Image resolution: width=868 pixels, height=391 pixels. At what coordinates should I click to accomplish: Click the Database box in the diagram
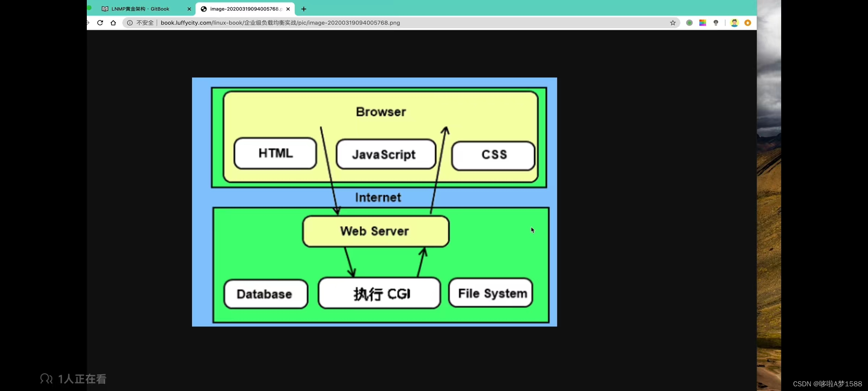(x=265, y=294)
